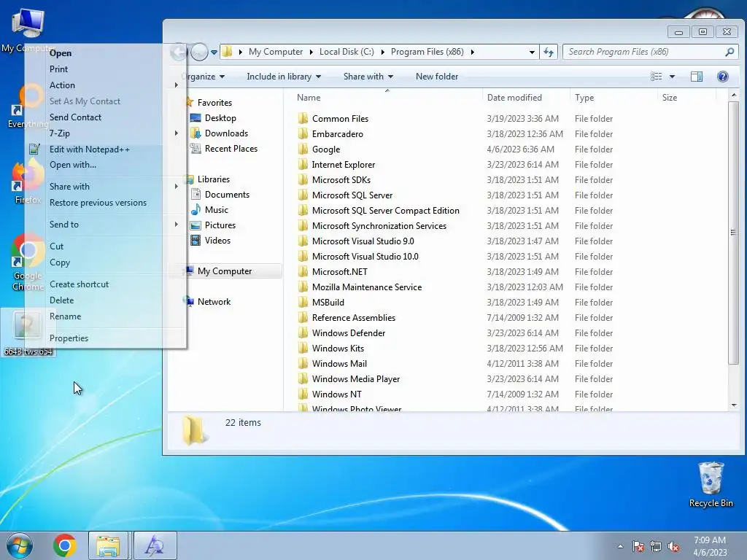Image resolution: width=747 pixels, height=560 pixels.
Task: Sort by the Size column header
Action: click(686, 98)
